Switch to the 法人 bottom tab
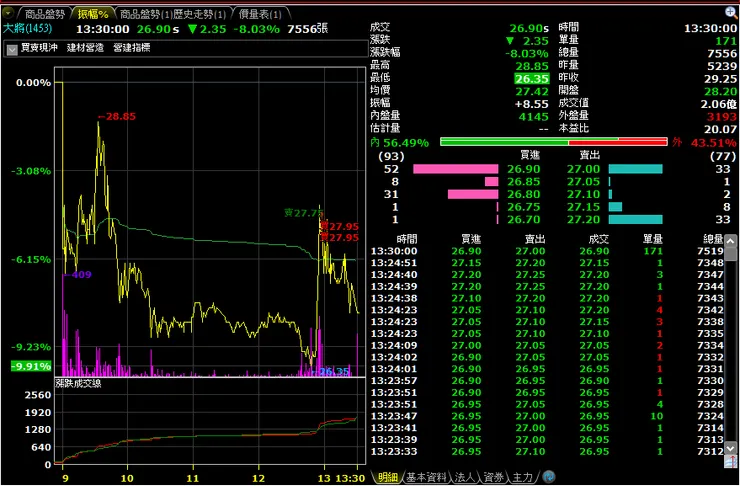The height and width of the screenshot is (486, 740). [x=465, y=477]
